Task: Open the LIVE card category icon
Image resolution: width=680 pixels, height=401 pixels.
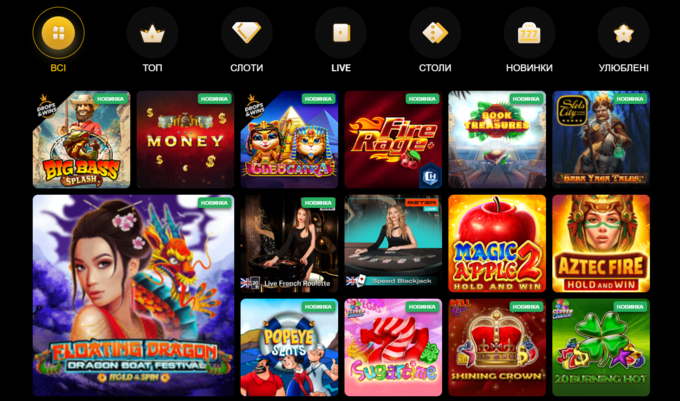Action: 341,33
